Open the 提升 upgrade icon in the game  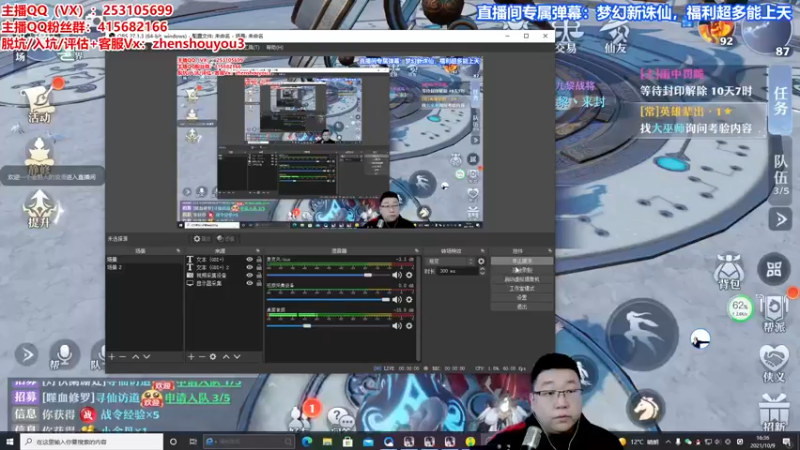[x=40, y=209]
